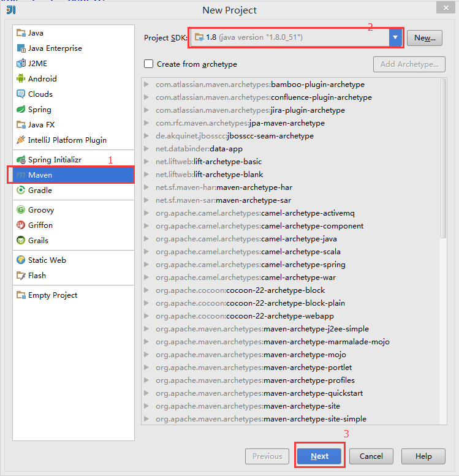Select Java Enterprise project type label
The image size is (459, 476).
pos(55,48)
